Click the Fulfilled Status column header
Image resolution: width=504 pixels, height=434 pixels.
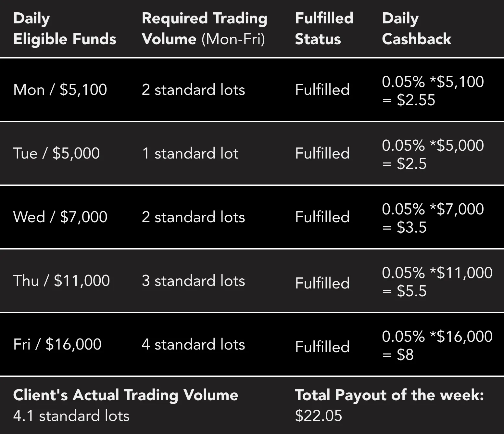324,29
